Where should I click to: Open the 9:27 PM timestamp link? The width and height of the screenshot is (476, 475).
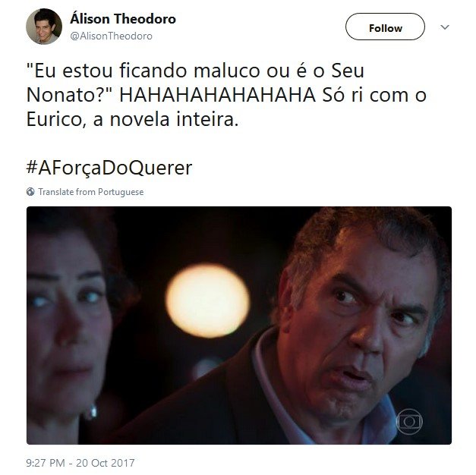tap(46, 463)
